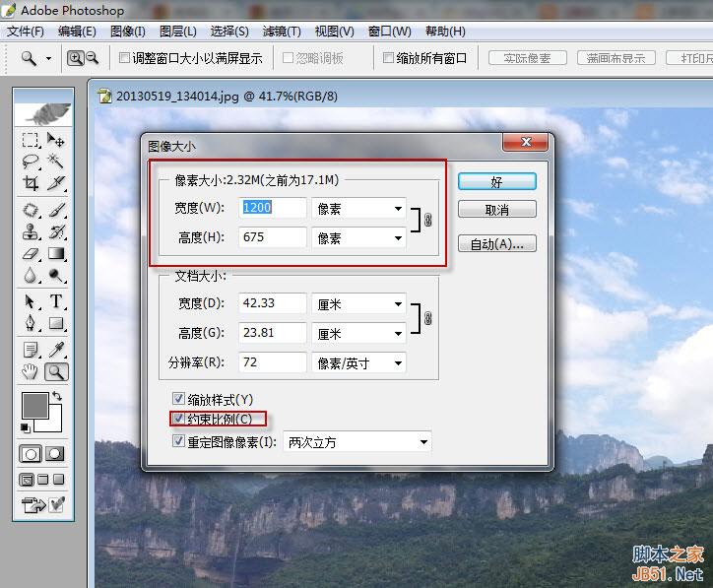Viewport: 713px width, 588px height.
Task: Click the pixel width field showing 1200
Action: (273, 208)
